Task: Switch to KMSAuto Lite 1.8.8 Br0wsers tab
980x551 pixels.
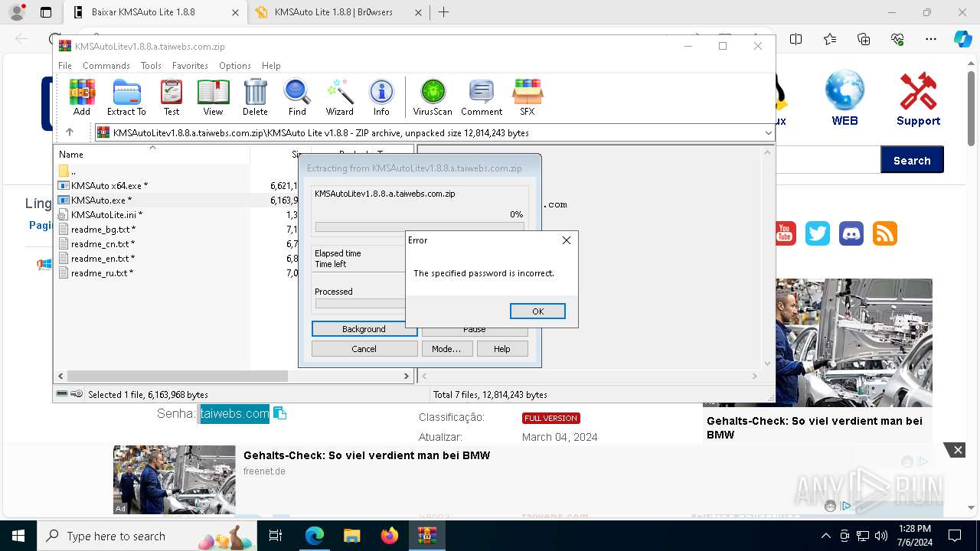Action: pyautogui.click(x=339, y=12)
